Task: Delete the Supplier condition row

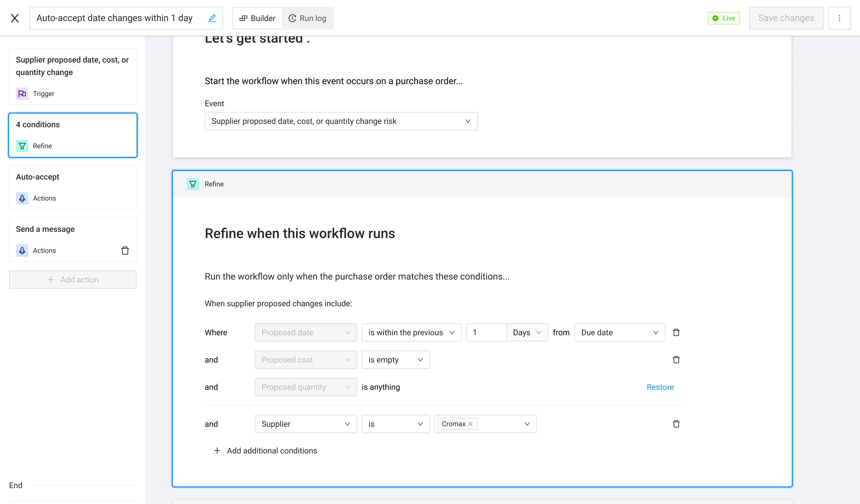Action: 676,424
